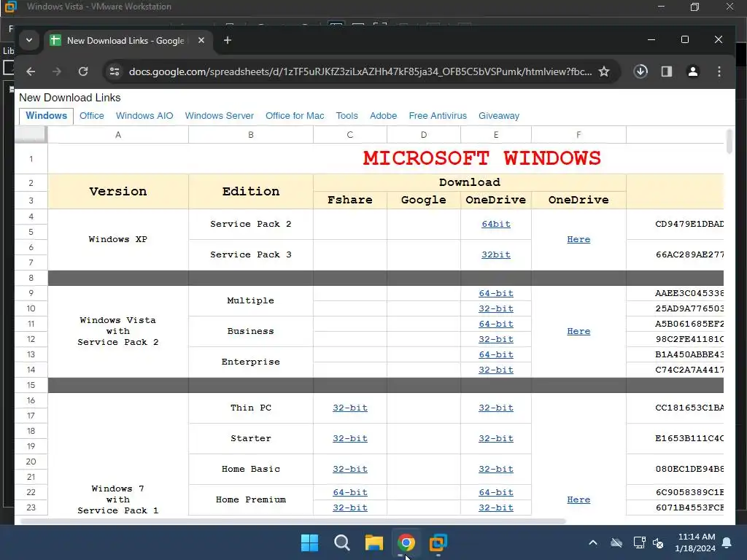Switch to the Giveaway sheet tab
The width and height of the screenshot is (747, 560).
[x=499, y=116]
